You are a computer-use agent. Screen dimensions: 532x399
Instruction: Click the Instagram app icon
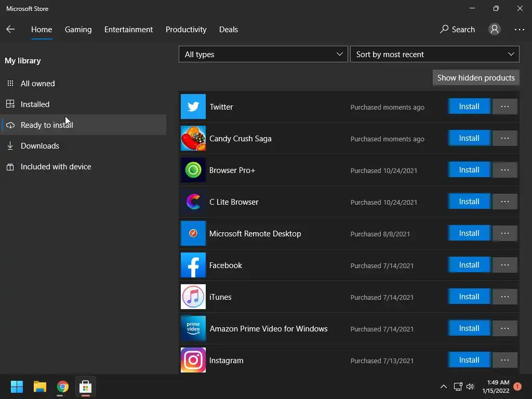(193, 360)
